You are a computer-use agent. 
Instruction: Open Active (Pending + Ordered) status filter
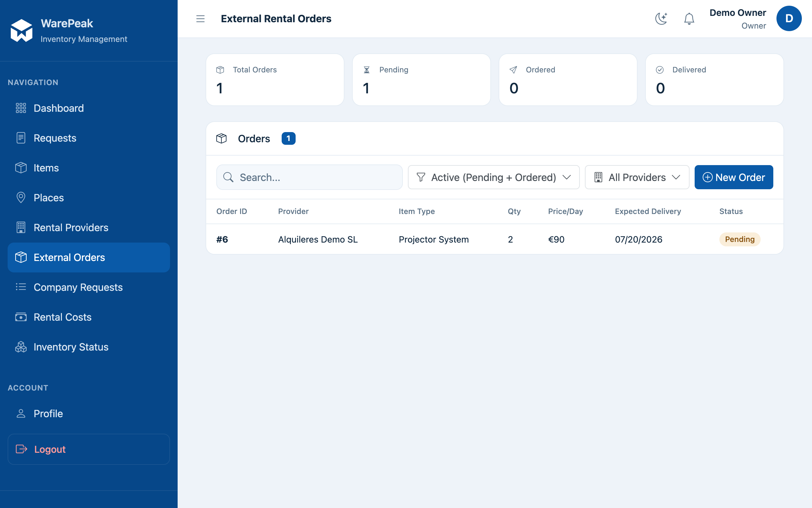(x=494, y=177)
